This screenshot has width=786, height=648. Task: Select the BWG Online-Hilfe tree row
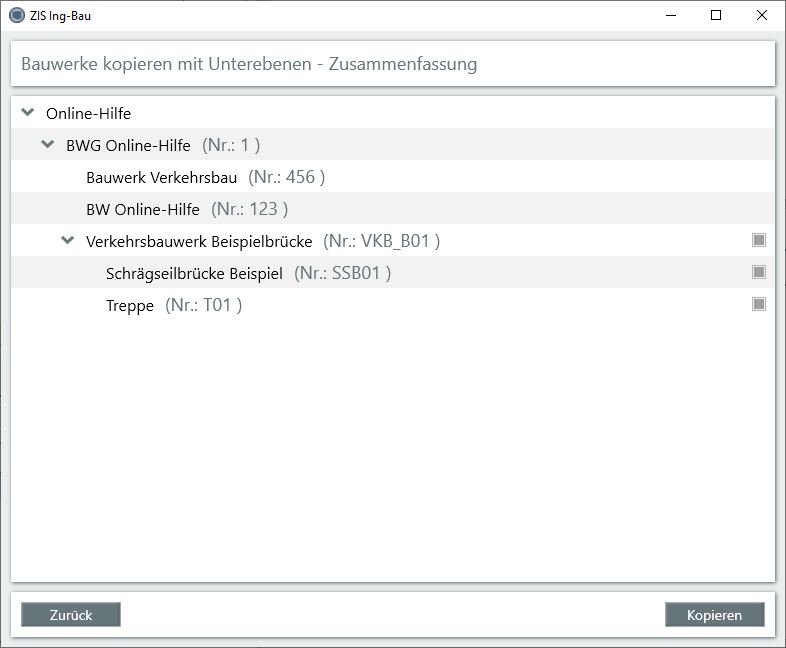pos(393,145)
